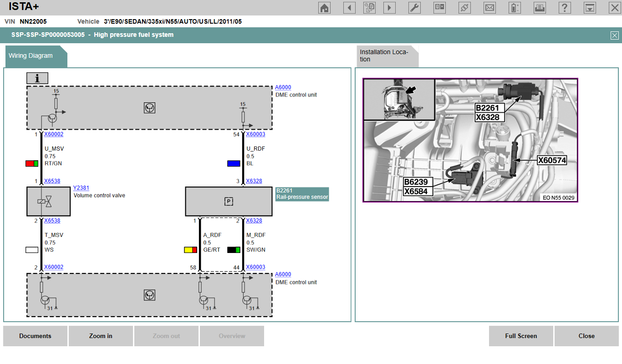Open the Y2381 volume control valve link
The height and width of the screenshot is (364, 622).
[81, 188]
